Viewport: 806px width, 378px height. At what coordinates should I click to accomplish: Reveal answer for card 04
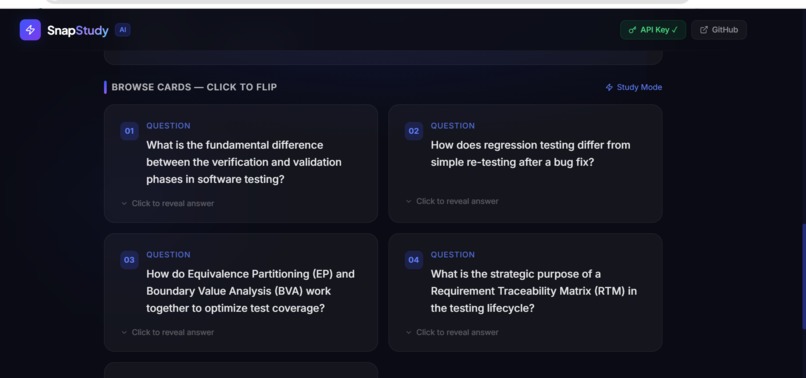click(452, 332)
